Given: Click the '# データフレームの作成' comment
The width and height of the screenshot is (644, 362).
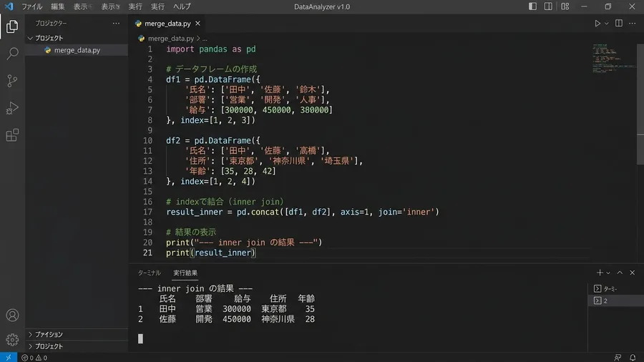Looking at the screenshot, I should tap(211, 69).
